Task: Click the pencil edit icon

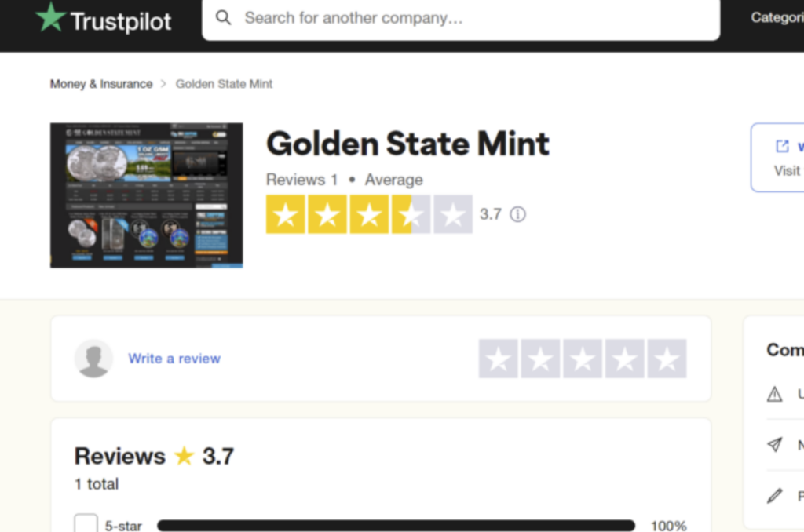Action: (774, 496)
